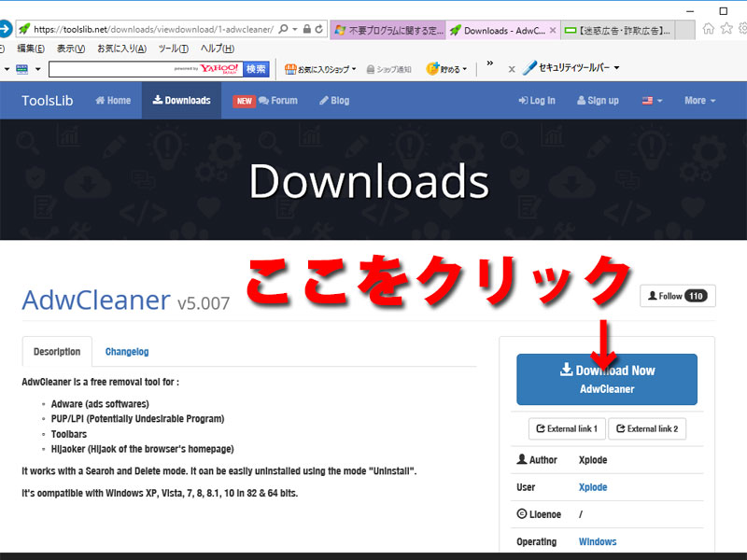
Task: Close the toolbar using the X icon
Action: (511, 69)
